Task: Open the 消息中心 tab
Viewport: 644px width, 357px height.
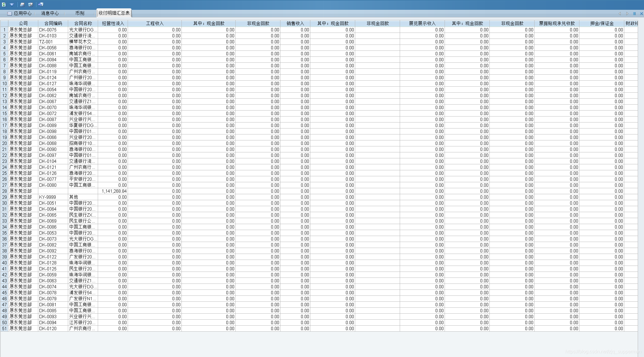Action: [x=50, y=13]
